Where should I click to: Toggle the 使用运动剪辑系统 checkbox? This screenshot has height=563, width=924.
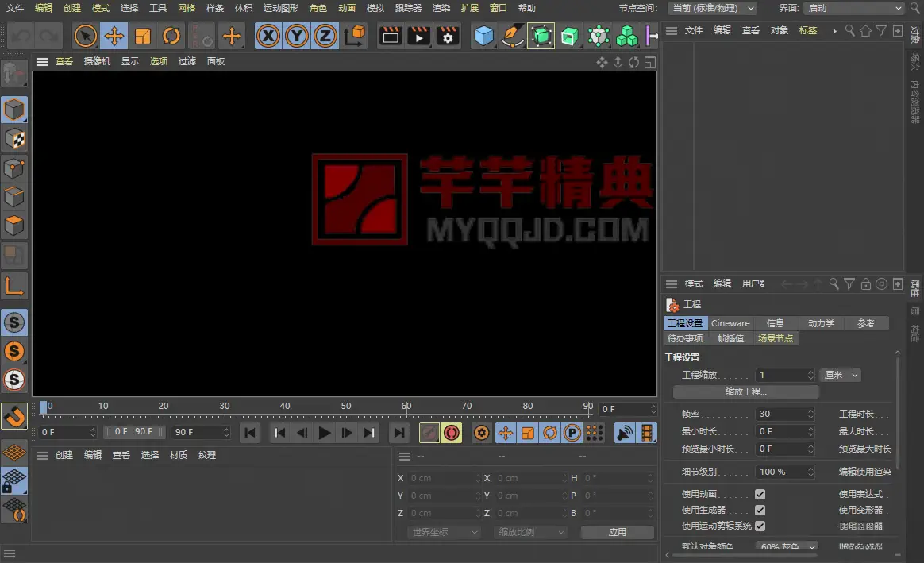[760, 526]
